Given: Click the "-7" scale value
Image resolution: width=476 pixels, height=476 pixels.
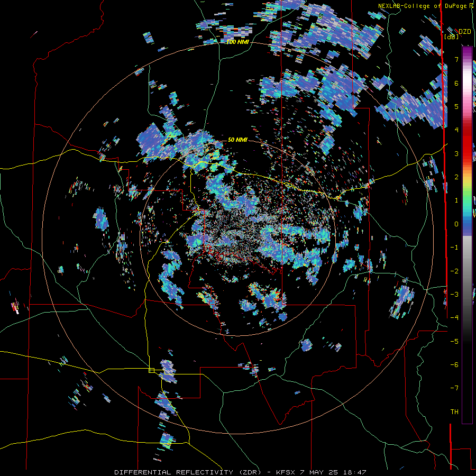Looking at the screenshot, I should [x=454, y=388].
